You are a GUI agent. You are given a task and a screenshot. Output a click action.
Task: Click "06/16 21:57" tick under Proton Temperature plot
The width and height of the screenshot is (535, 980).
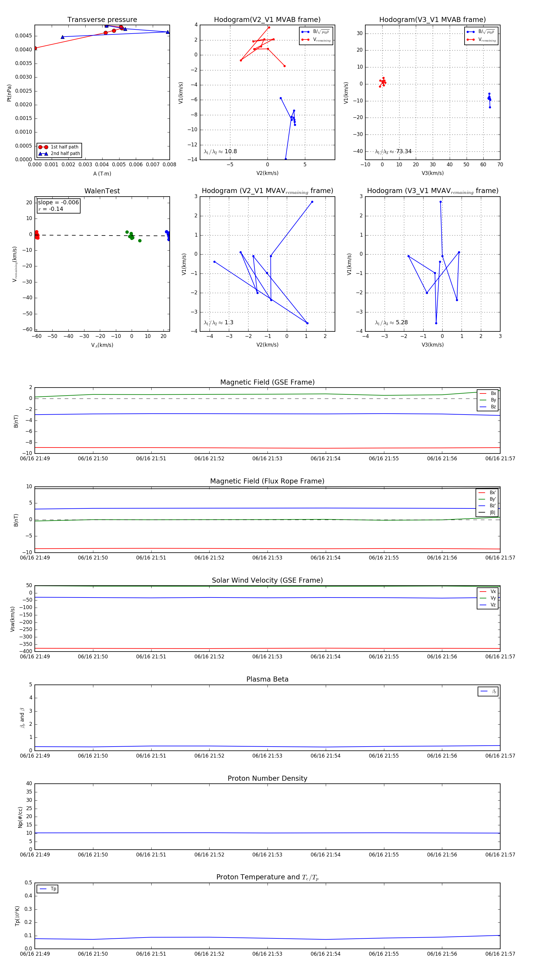click(500, 954)
